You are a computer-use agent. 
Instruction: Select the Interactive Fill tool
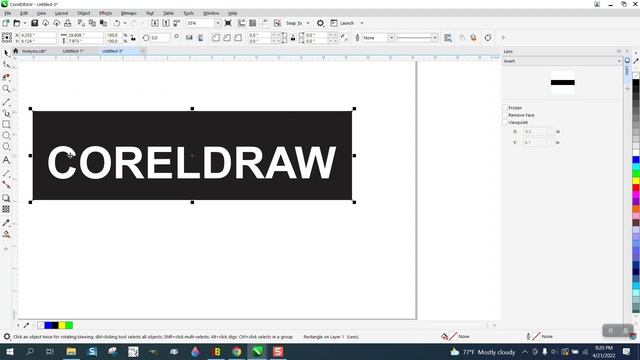(x=6, y=234)
